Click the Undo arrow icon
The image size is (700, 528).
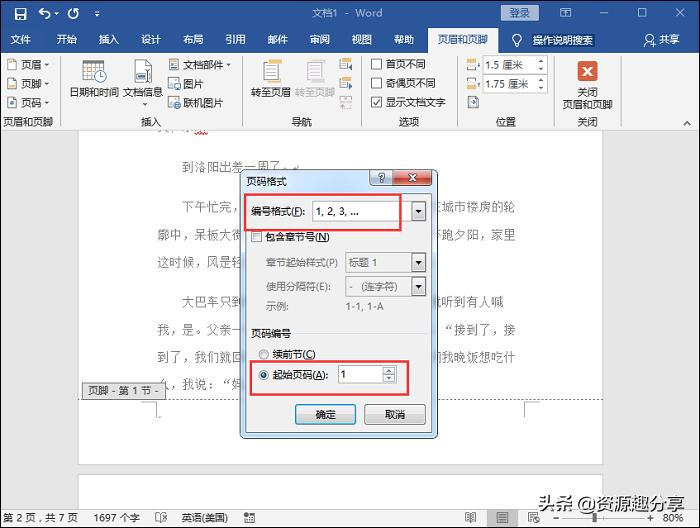point(45,13)
